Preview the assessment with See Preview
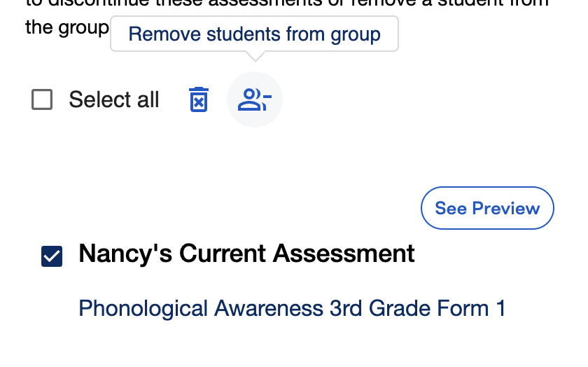This screenshot has height=367, width=588. pos(487,208)
